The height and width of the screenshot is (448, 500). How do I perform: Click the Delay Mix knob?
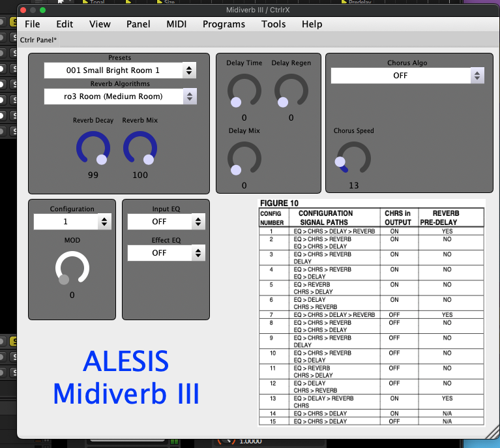244,158
